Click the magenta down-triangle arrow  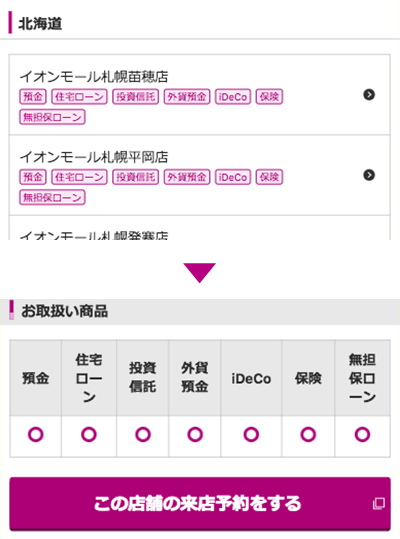click(x=199, y=273)
